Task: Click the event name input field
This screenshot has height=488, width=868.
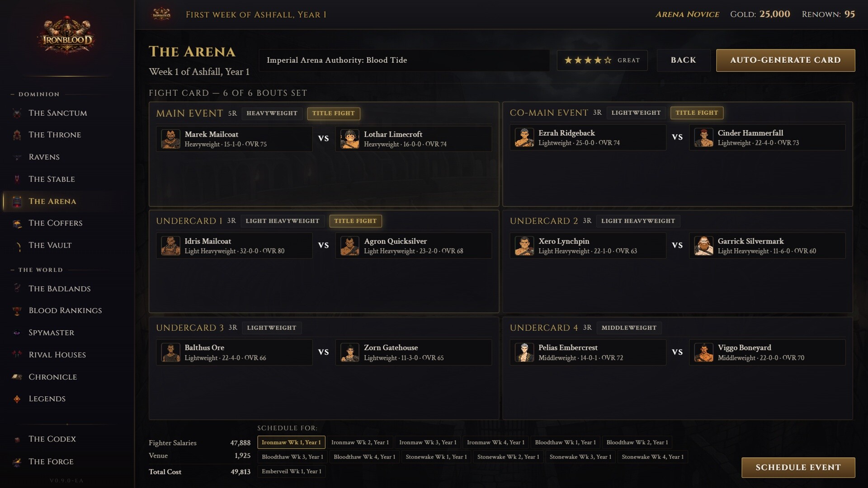Action: 404,60
